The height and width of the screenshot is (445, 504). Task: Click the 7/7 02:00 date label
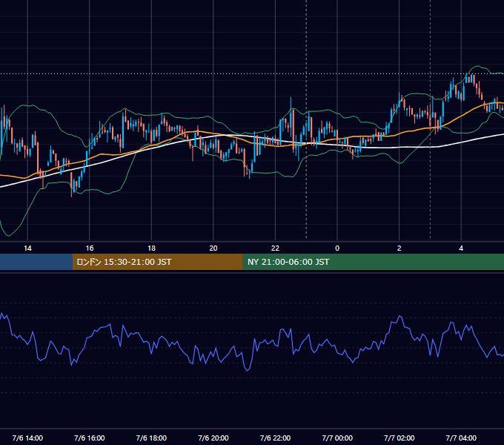pyautogui.click(x=399, y=438)
